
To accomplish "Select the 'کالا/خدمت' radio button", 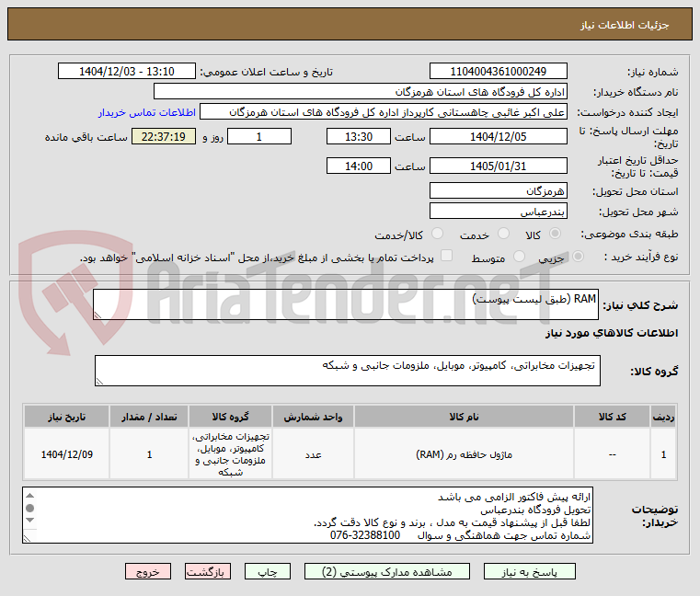I will coord(438,234).
